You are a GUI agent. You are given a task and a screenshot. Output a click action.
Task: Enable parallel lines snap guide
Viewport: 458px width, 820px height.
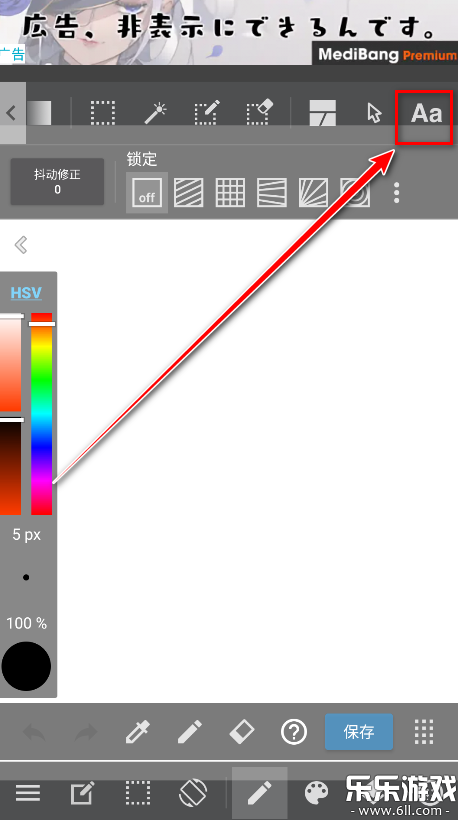(x=188, y=192)
